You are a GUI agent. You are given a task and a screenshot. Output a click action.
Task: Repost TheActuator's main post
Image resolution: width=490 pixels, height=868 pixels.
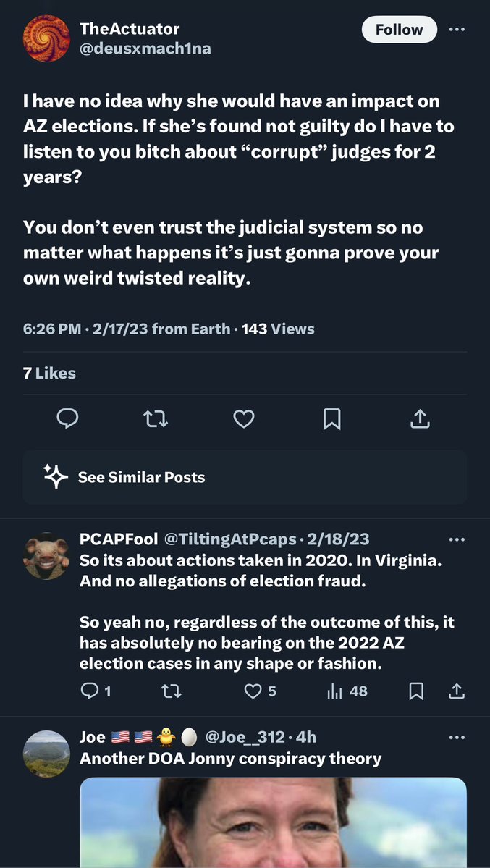[x=156, y=418]
